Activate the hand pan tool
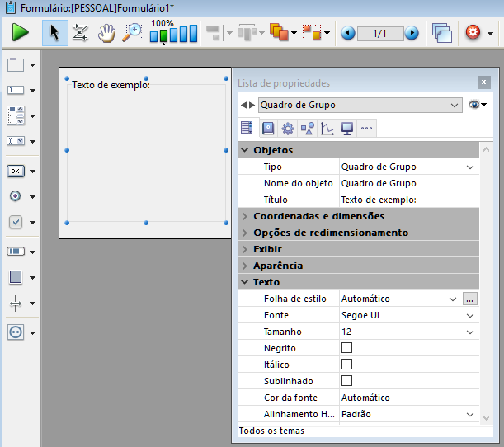The image size is (504, 447). coord(106,33)
